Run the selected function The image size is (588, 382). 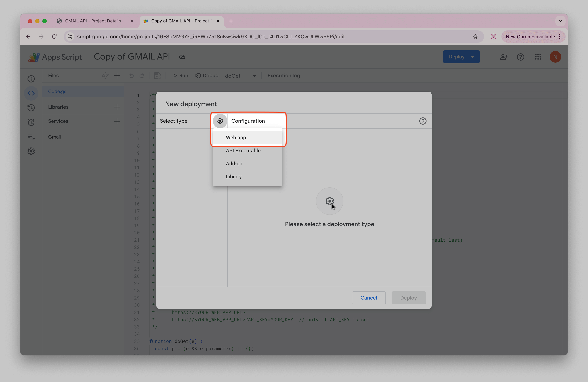(x=181, y=75)
